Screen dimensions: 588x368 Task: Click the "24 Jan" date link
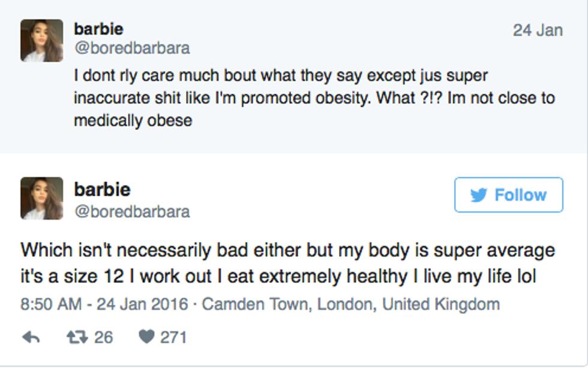tap(538, 30)
